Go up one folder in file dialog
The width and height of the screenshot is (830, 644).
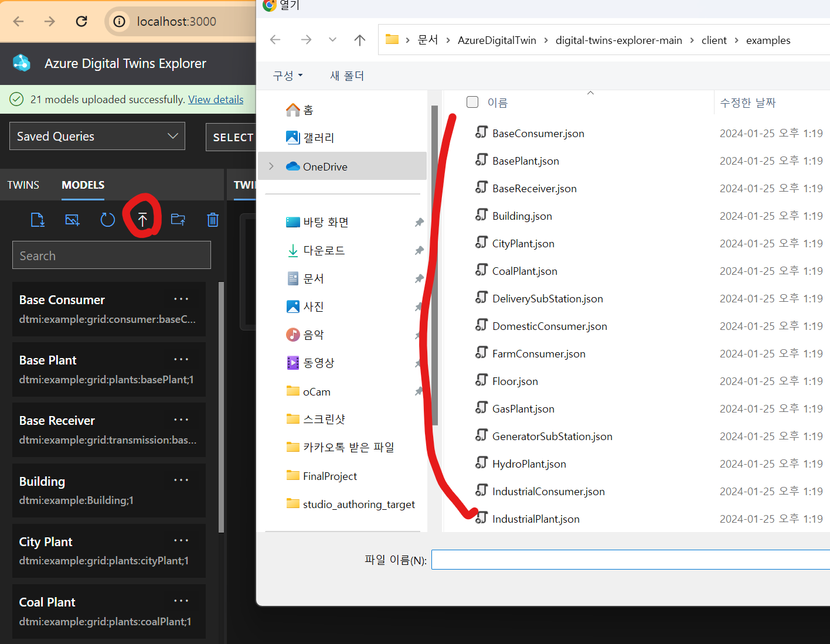pyautogui.click(x=360, y=40)
